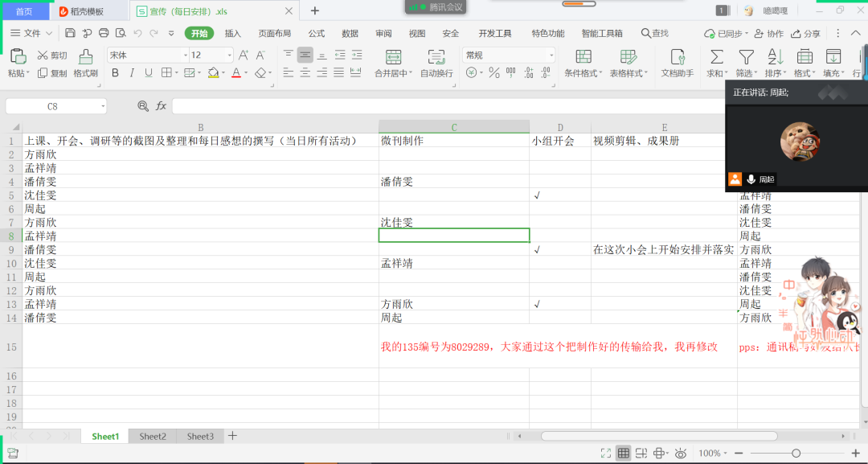Screen dimensions: 868x464
Task: Select the cell containing 微刊制作
Action: 454,141
